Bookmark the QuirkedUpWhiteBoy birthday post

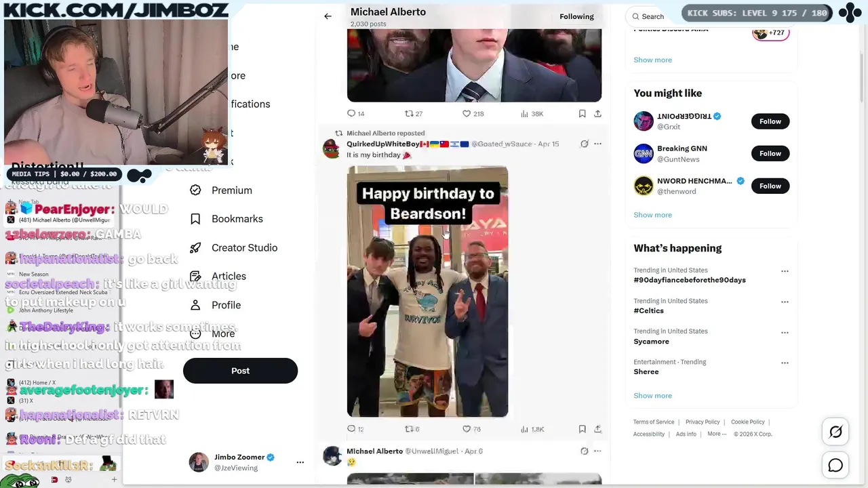[582, 429]
